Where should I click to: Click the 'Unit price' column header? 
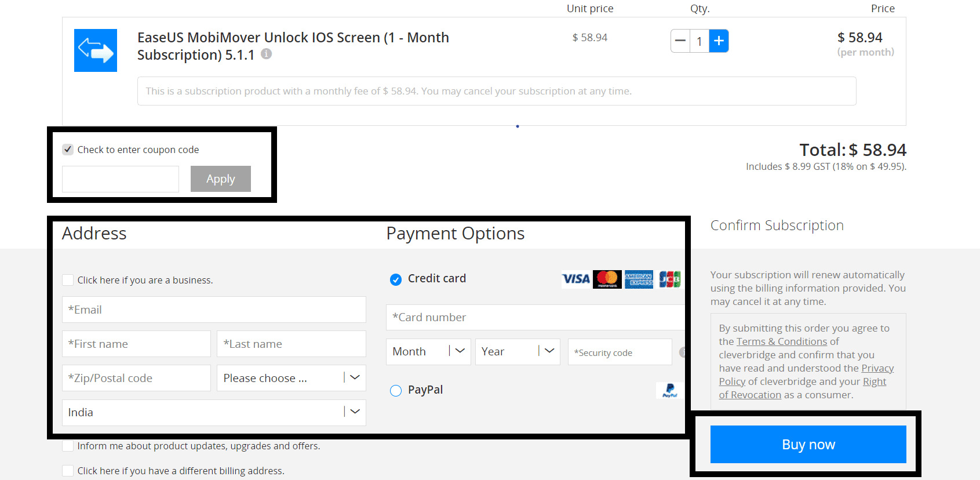tap(590, 9)
